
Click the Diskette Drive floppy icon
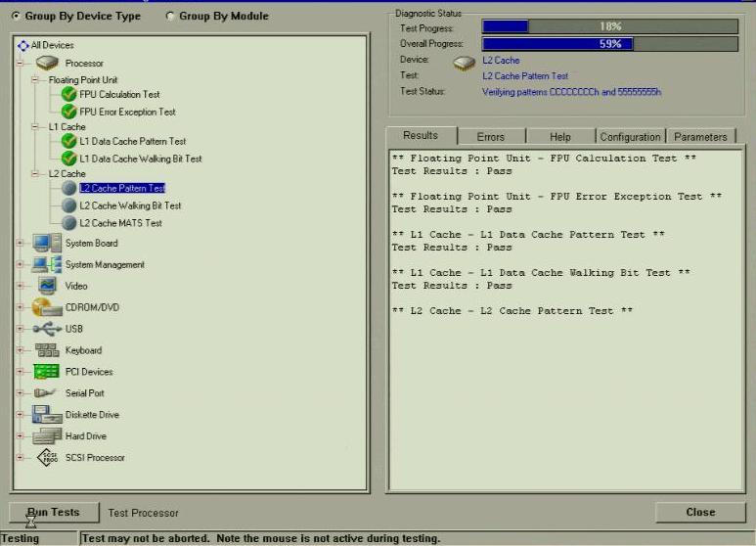pyautogui.click(x=47, y=414)
